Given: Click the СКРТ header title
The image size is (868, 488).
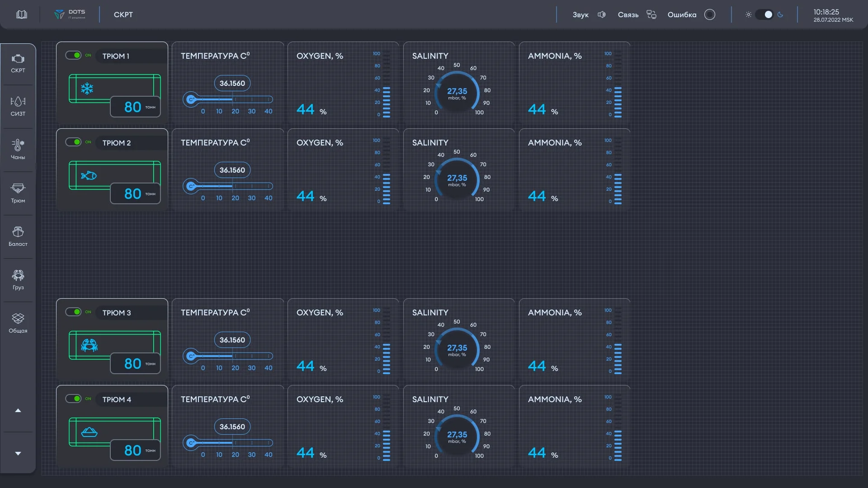Looking at the screenshot, I should pos(123,14).
